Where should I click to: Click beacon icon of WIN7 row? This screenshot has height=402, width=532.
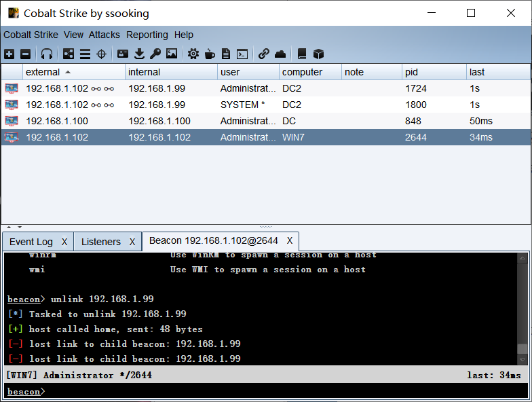point(12,137)
